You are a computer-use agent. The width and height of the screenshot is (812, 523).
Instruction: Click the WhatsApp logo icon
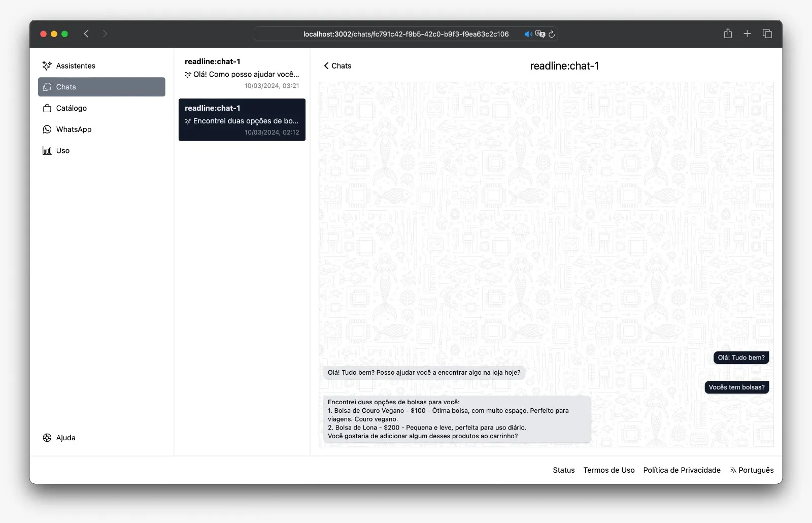[47, 129]
